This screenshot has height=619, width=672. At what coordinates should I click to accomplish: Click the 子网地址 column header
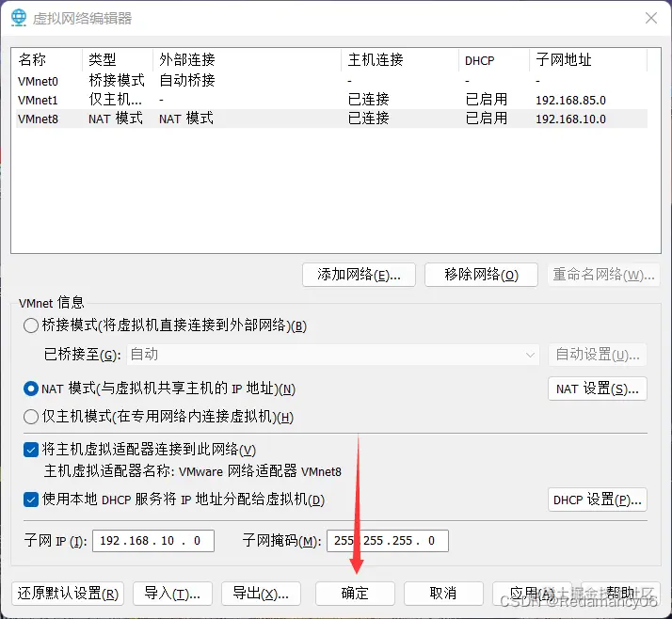coord(588,60)
